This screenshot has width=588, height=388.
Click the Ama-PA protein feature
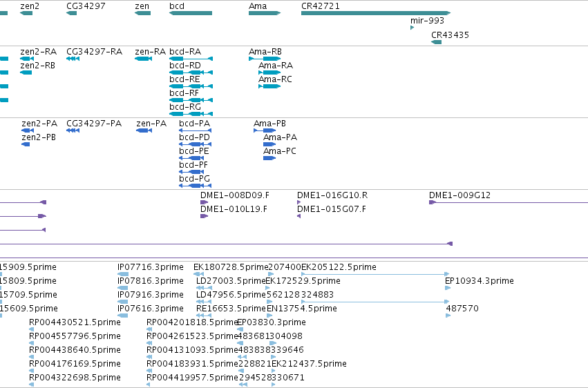pos(269,144)
